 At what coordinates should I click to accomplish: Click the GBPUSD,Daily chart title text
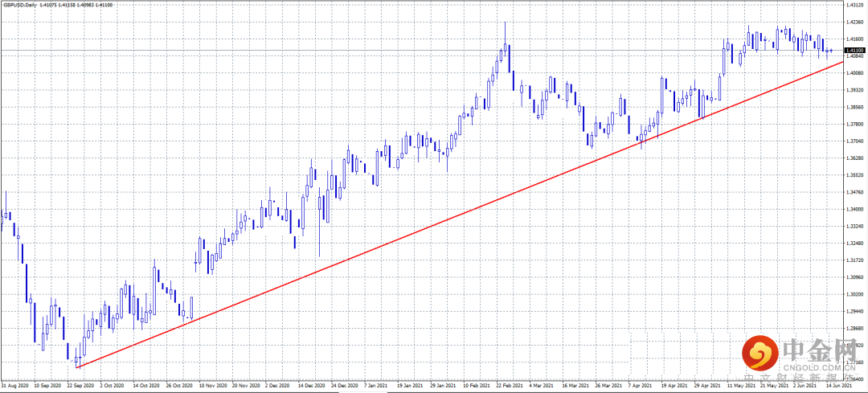(x=19, y=5)
